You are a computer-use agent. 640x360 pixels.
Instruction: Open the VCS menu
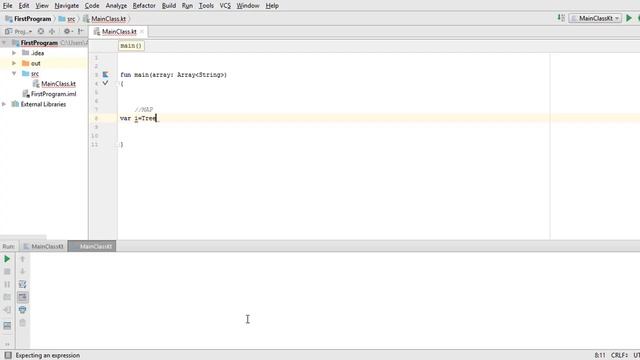(225, 6)
